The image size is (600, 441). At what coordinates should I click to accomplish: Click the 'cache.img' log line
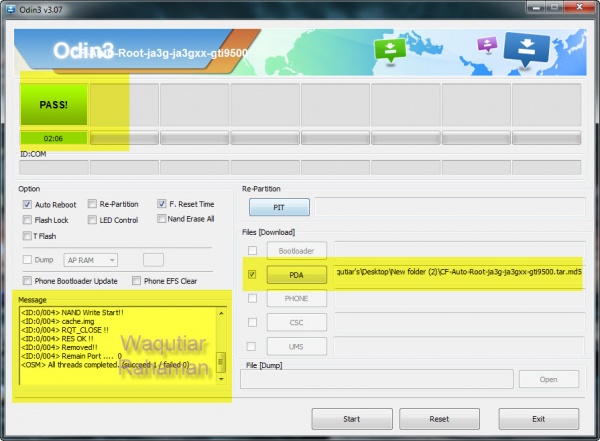pos(58,321)
